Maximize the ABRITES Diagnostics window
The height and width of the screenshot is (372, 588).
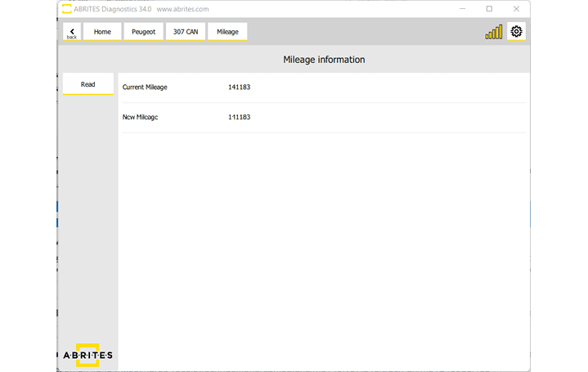coord(489,9)
